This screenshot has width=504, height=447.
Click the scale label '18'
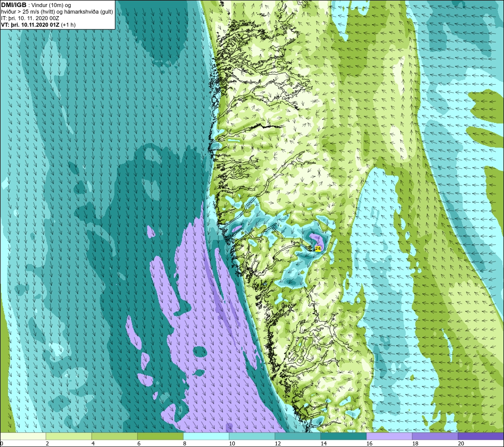415,443
